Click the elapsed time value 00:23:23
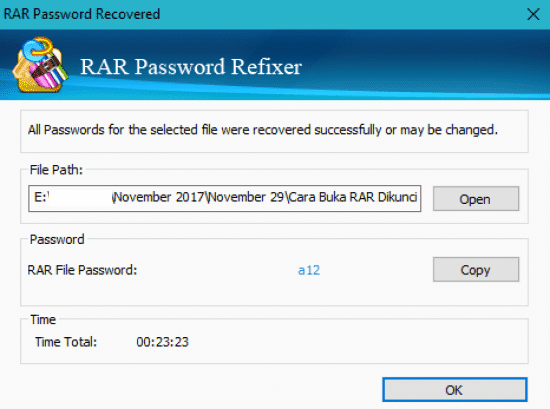The image size is (550, 409). 162,342
